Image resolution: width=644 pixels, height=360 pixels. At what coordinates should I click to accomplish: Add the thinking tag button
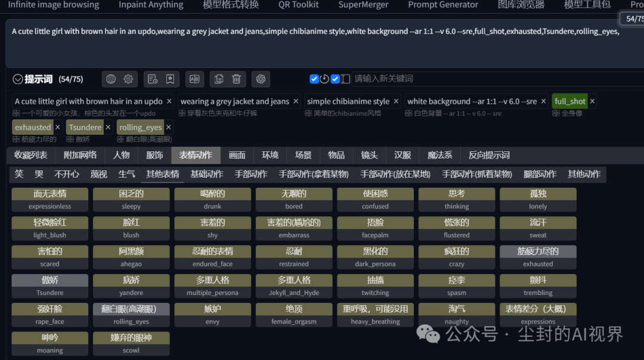coord(456,200)
